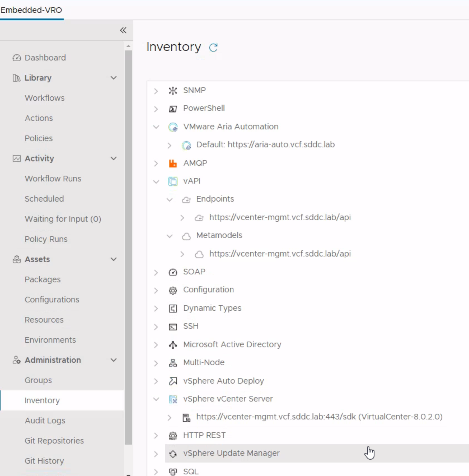Collapse the Activity sidebar section
469x476 pixels.
[113, 158]
